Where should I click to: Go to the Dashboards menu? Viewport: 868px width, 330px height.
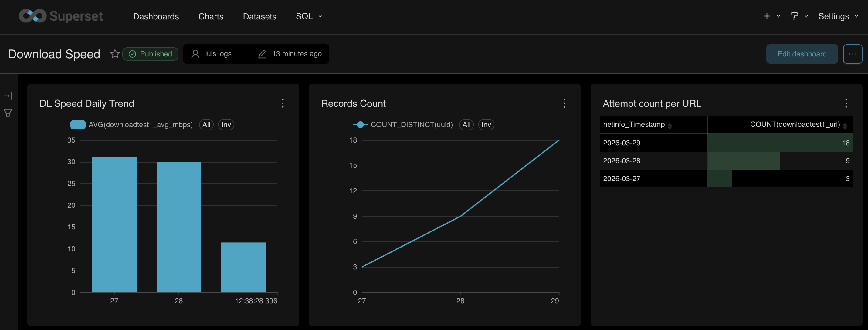[156, 16]
